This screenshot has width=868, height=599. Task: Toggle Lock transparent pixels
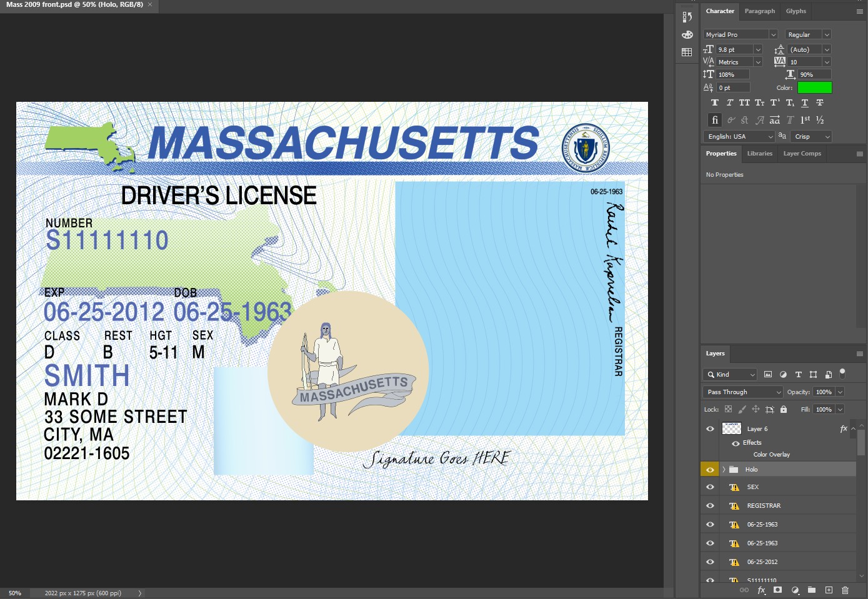click(x=728, y=409)
